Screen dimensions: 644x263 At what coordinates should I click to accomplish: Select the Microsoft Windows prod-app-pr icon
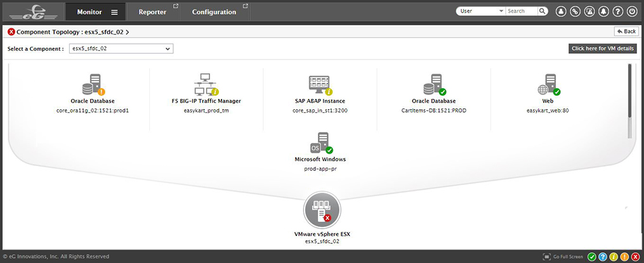(x=321, y=143)
